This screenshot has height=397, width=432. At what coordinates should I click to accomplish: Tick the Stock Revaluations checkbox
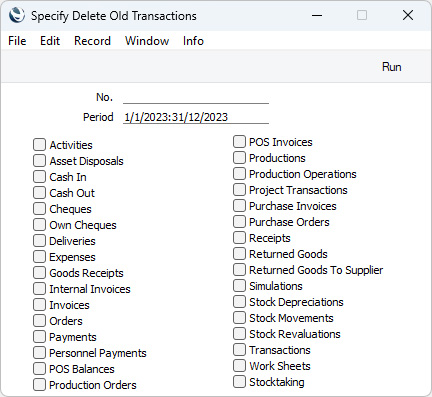(x=239, y=334)
